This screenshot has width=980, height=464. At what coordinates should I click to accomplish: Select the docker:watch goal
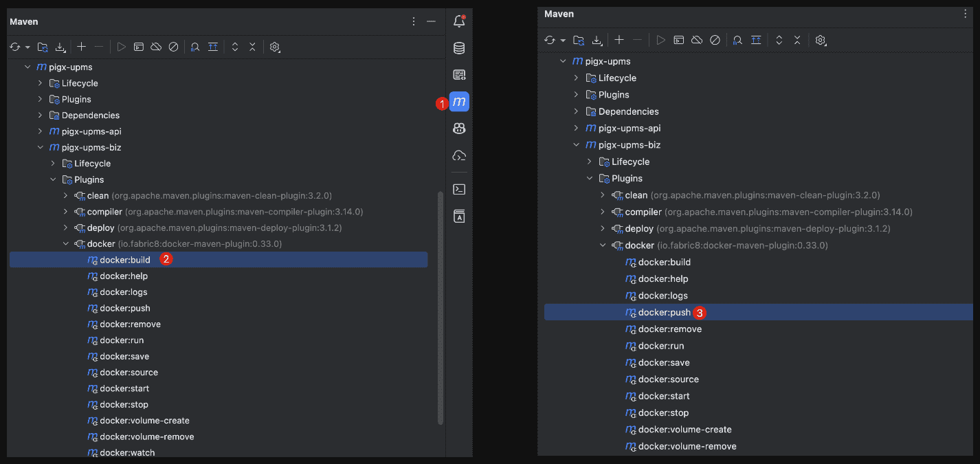click(x=127, y=452)
